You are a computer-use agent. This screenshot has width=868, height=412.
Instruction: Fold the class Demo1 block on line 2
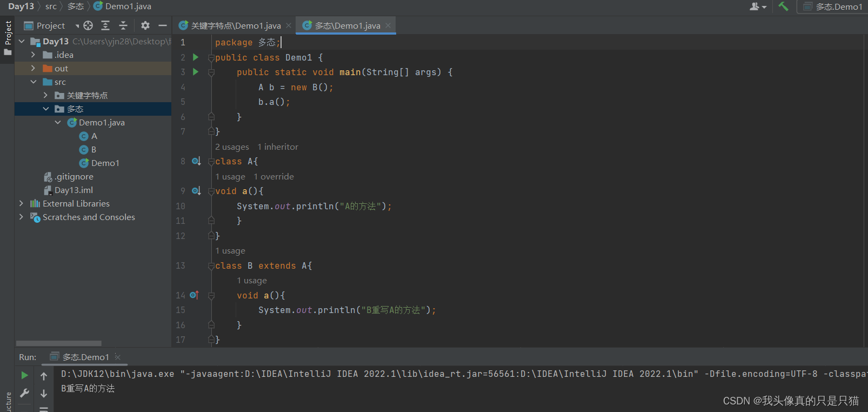[x=211, y=58]
